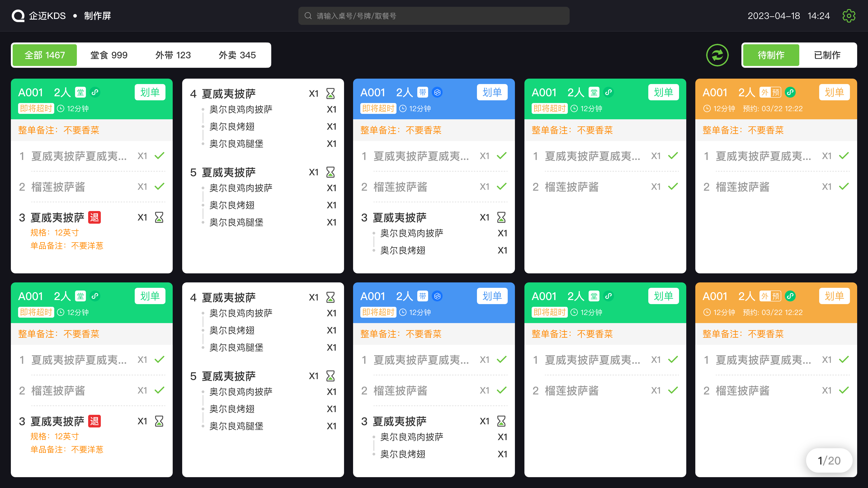Click the 堂 badge in bottom-row second green card
Screen dimensions: 868x488
pos(594,296)
